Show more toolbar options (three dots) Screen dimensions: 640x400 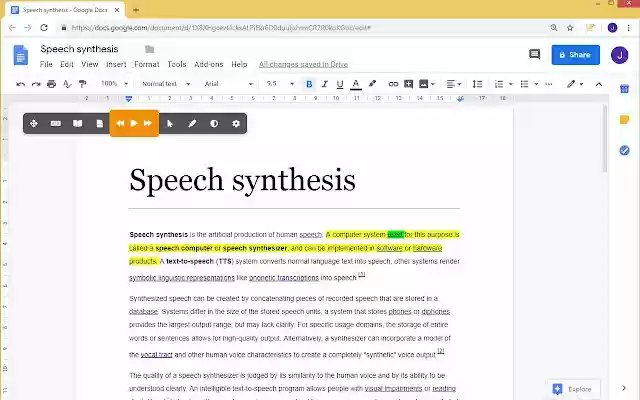click(x=549, y=84)
